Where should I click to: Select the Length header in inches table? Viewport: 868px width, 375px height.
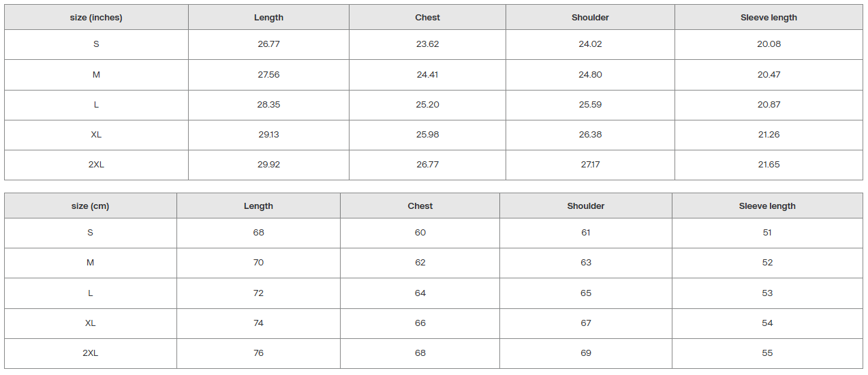pyautogui.click(x=268, y=18)
